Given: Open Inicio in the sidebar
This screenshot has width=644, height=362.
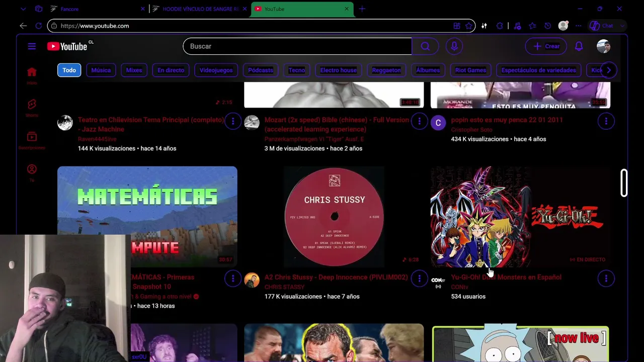Looking at the screenshot, I should click(x=32, y=75).
